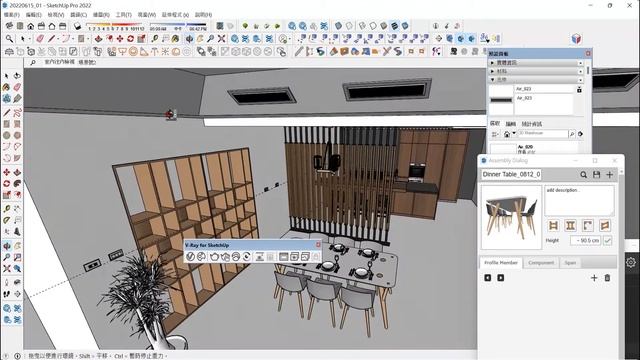Click the add description text area
Screen dimensions: 640x360
tap(579, 200)
